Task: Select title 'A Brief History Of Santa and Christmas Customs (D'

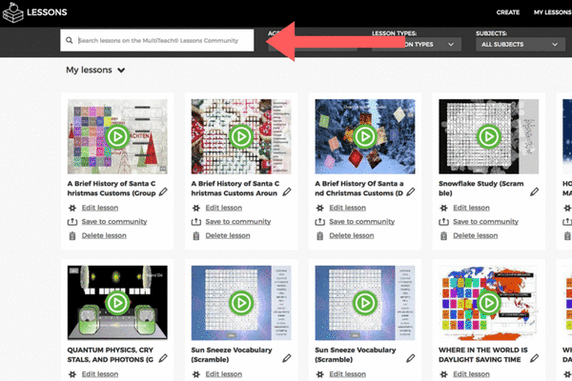Action: 359,188
